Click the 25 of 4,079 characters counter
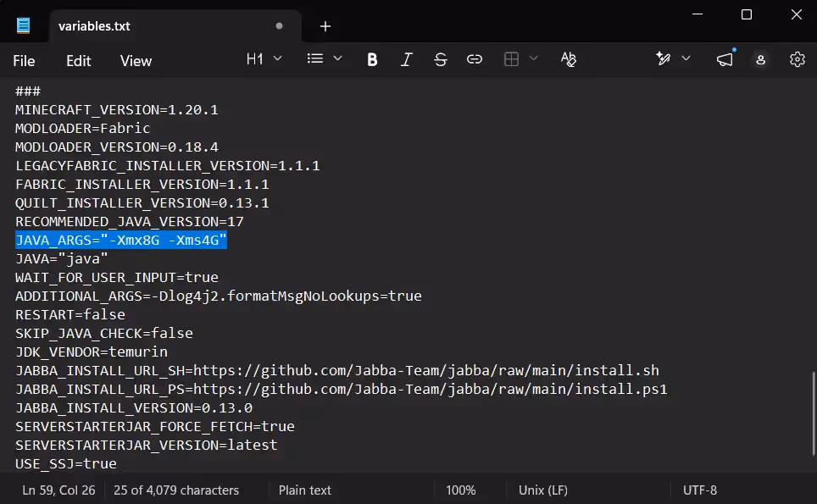Screen dimensions: 817x504 click(176, 490)
